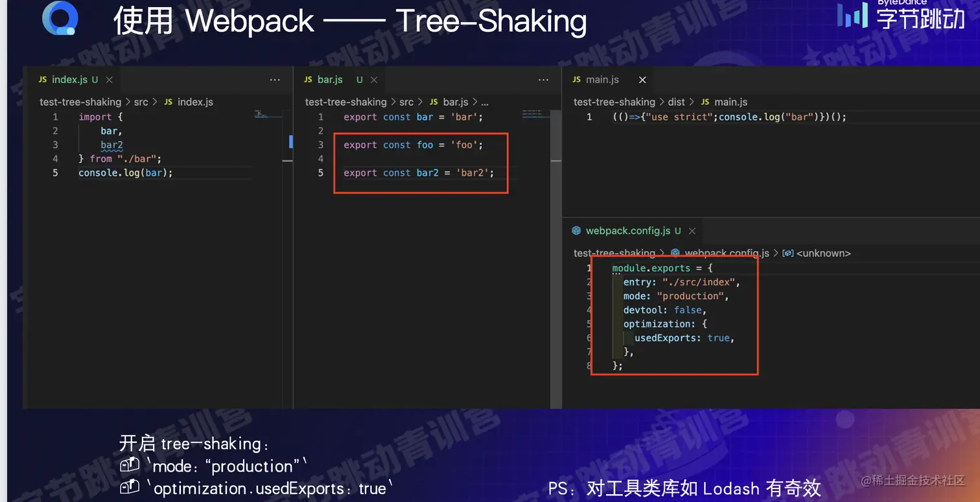
Task: Click the webpack icon beside webpack.config.js breadcrumb
Action: click(675, 253)
